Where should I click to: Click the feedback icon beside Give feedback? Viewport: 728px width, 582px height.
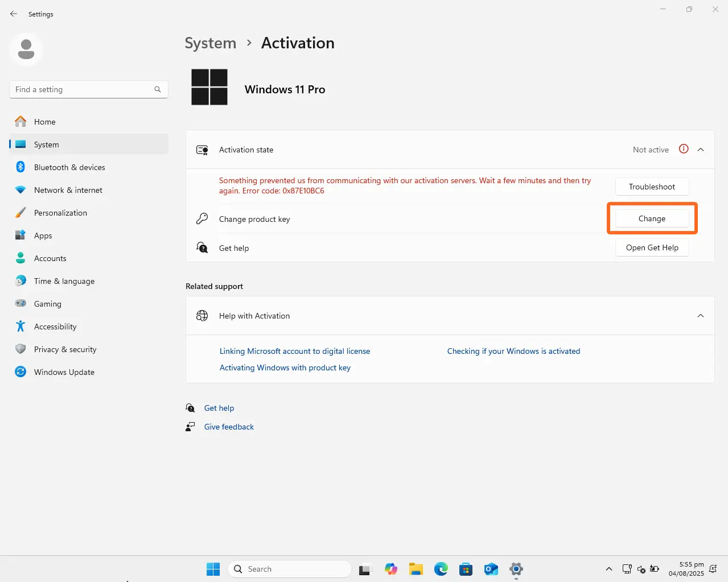190,427
